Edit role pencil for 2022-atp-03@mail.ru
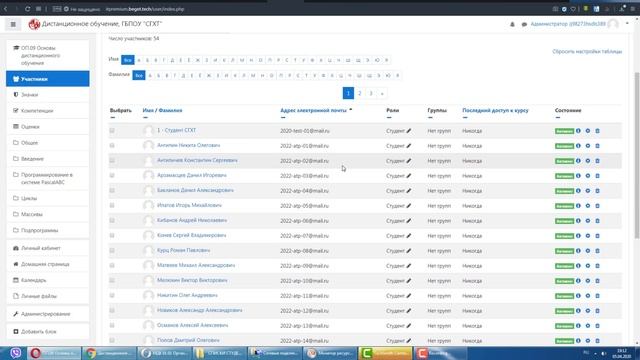 [409, 176]
